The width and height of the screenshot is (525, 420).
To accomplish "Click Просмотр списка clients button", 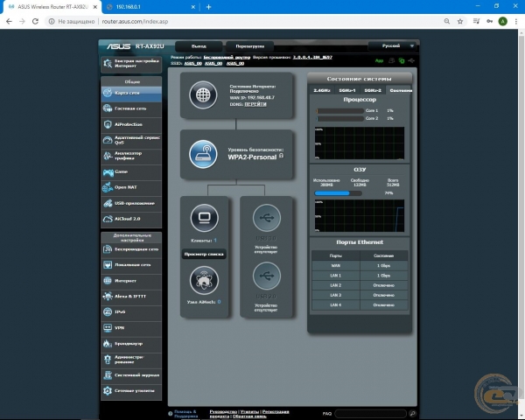I will tap(204, 255).
